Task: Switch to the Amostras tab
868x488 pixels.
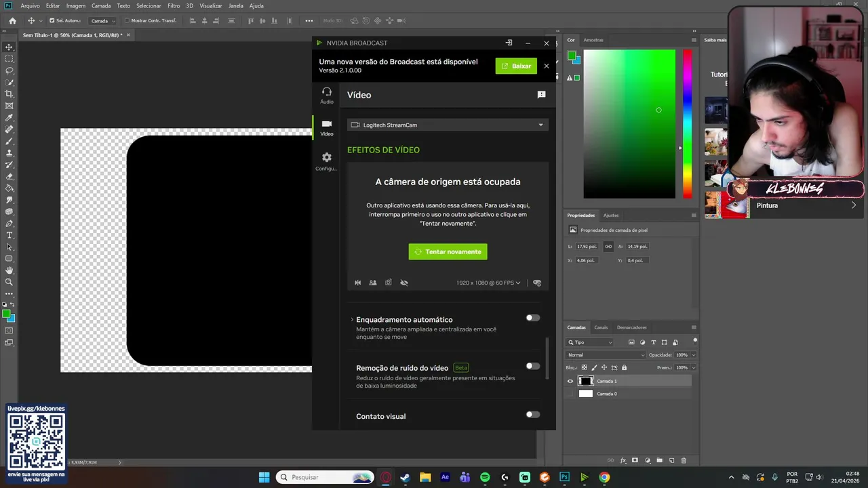Action: [593, 40]
